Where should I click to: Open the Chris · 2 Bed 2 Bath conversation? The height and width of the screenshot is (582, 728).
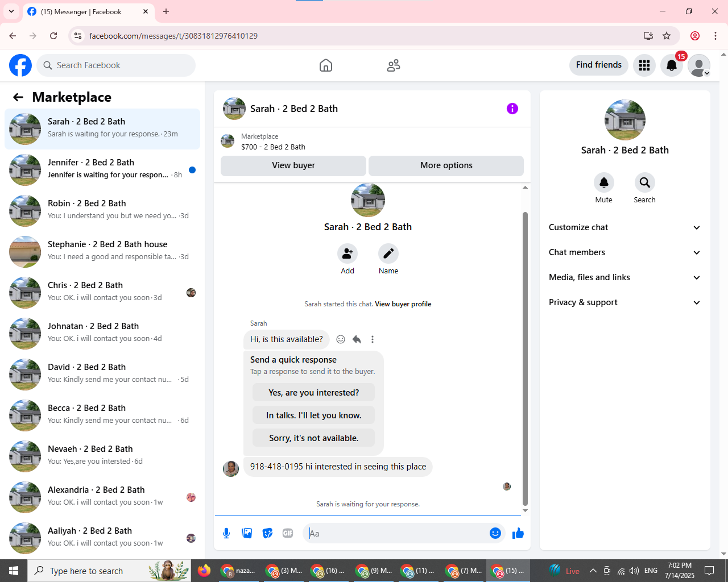point(102,293)
